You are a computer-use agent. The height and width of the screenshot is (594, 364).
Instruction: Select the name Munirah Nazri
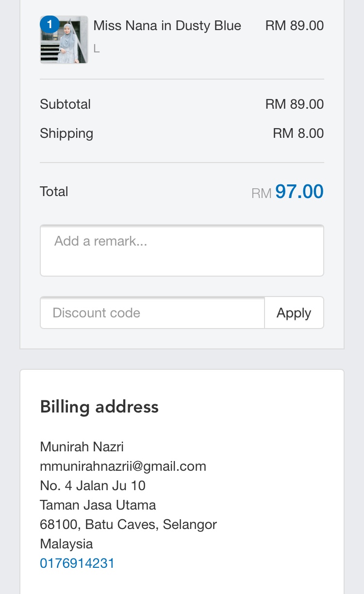tap(82, 446)
